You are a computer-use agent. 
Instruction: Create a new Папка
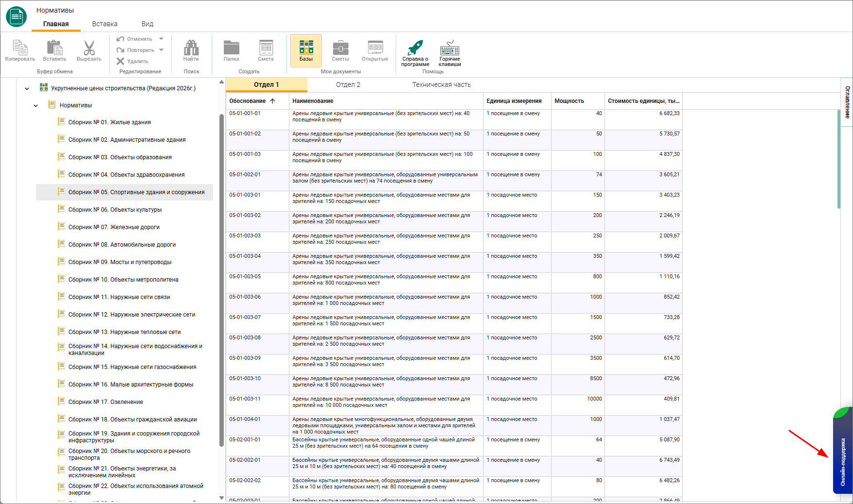coord(231,50)
